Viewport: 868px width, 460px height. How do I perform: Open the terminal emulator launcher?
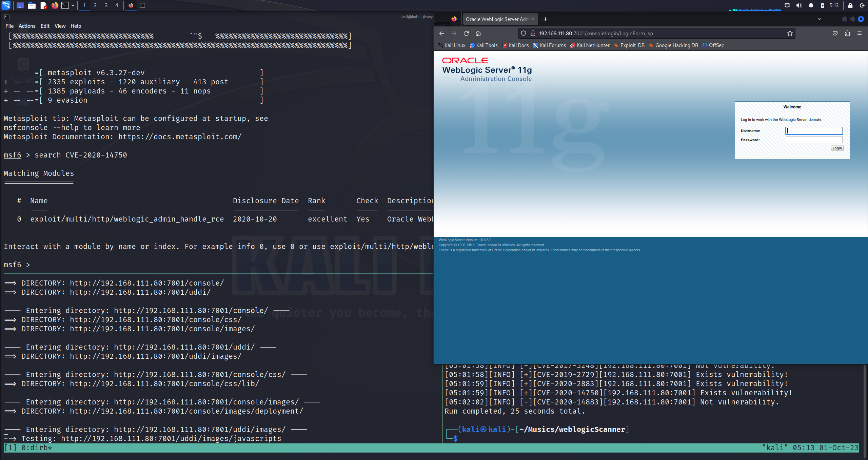(x=65, y=5)
